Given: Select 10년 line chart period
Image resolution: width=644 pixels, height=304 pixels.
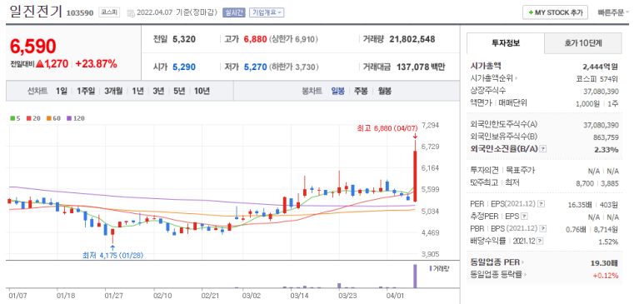Looking at the screenshot, I should (202, 91).
